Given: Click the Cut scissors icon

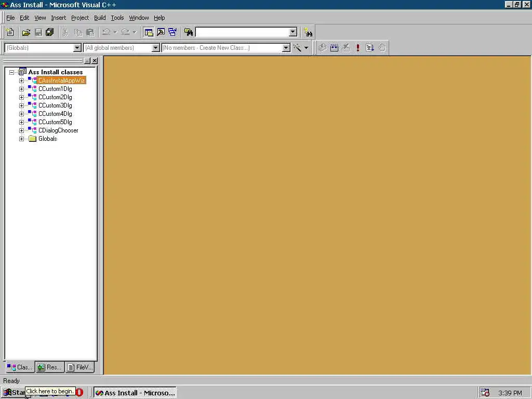Looking at the screenshot, I should 65,32.
